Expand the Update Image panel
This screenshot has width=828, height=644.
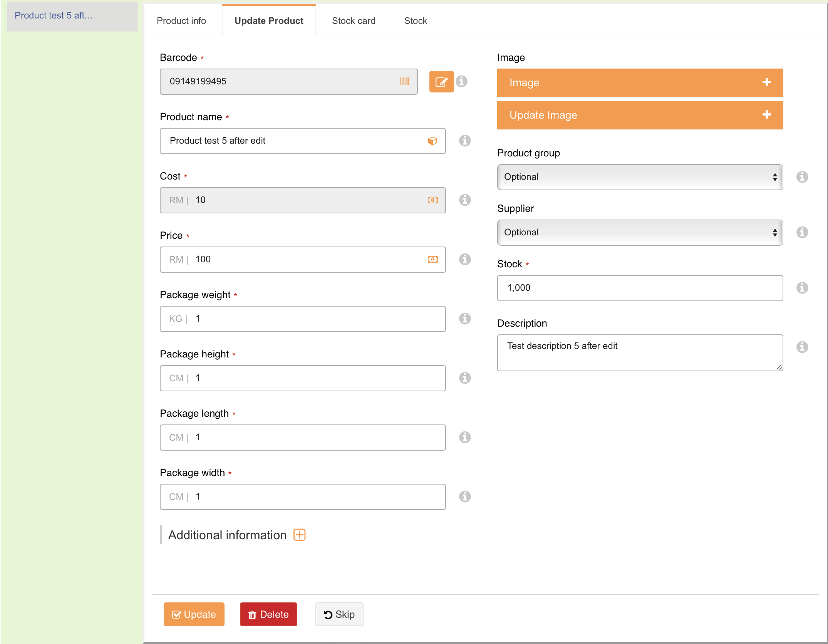[640, 115]
